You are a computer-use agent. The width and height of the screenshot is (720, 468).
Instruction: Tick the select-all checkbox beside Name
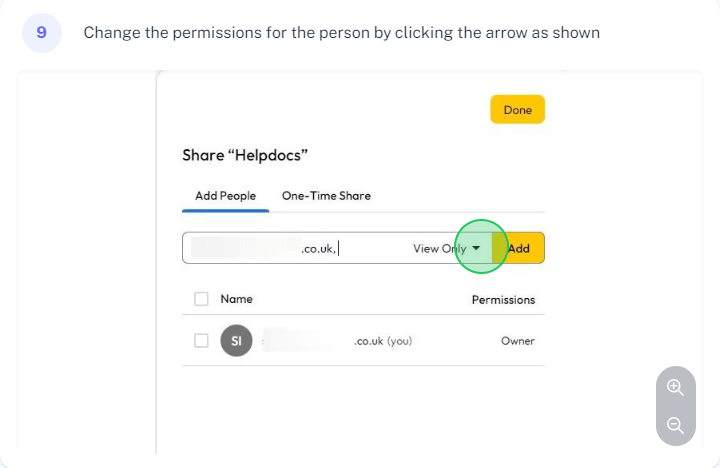(201, 299)
